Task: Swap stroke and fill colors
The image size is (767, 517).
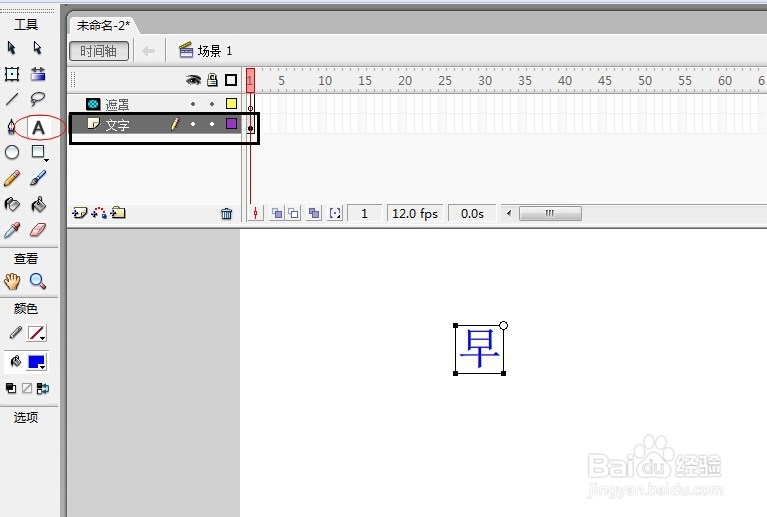Action: (x=43, y=388)
